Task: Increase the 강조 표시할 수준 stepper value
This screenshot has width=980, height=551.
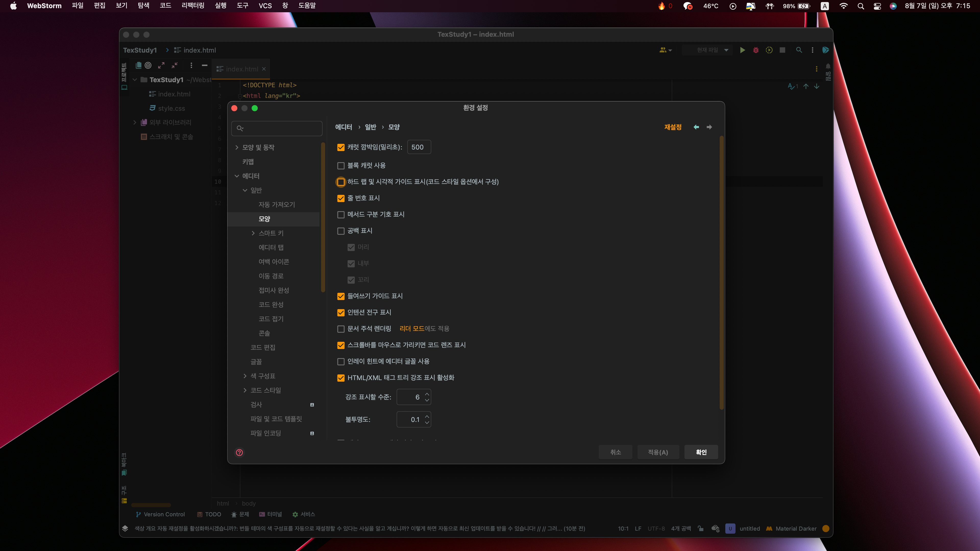Action: [427, 394]
